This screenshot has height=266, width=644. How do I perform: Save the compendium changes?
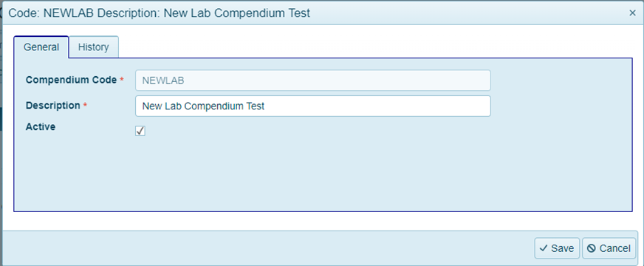[x=557, y=248]
